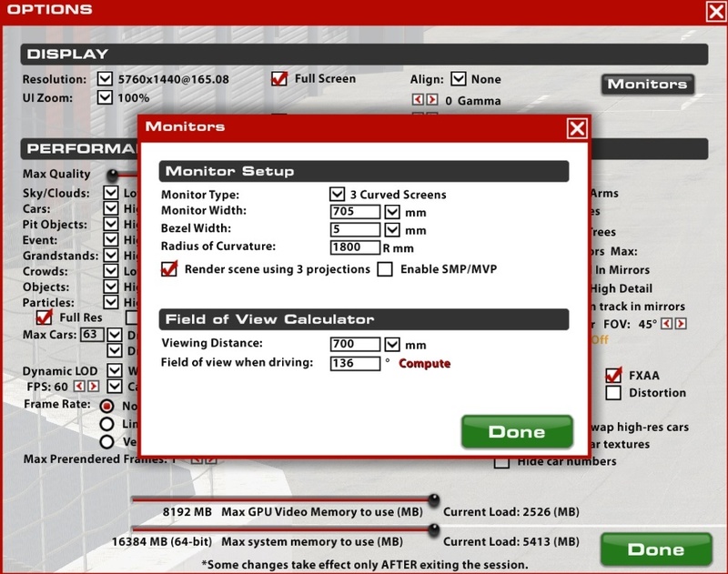Toggle Full Screen checkbox
728x574 pixels.
[x=279, y=78]
